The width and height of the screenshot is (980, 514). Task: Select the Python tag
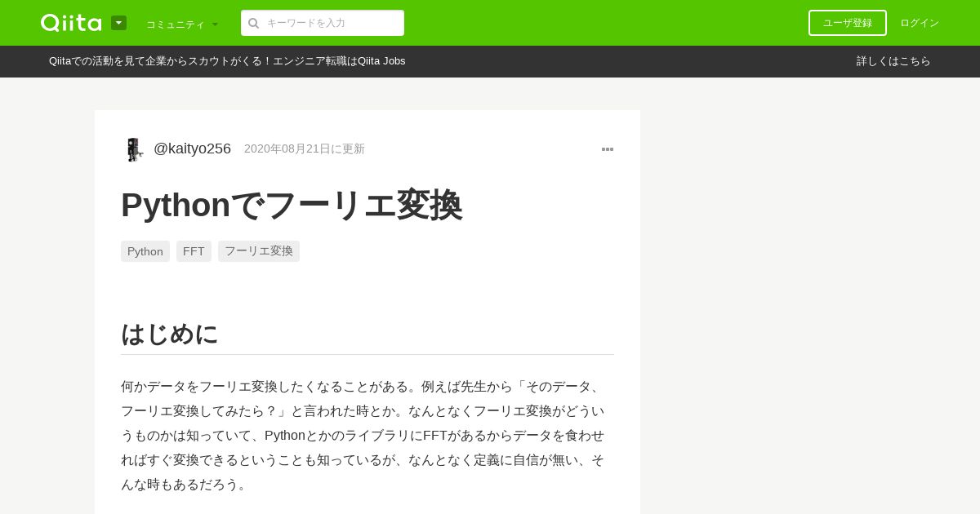pos(145,251)
